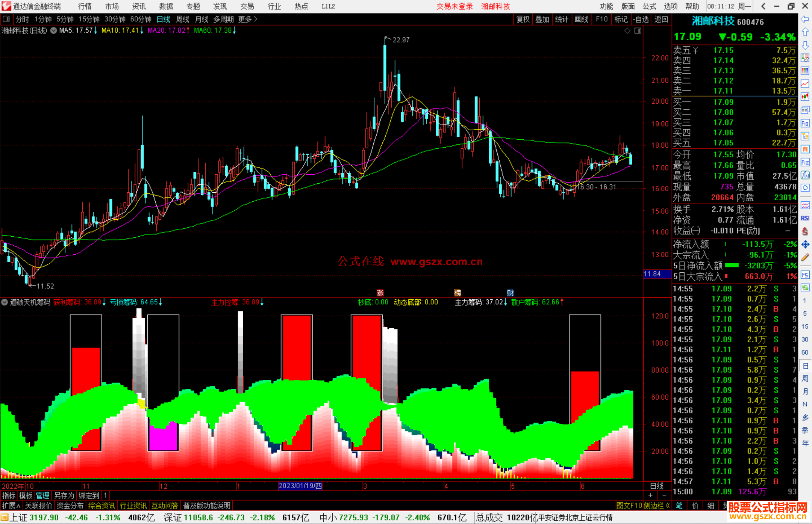Click the 榜 marker above indicator panel
This screenshot has height=524, width=812.
tap(458, 293)
